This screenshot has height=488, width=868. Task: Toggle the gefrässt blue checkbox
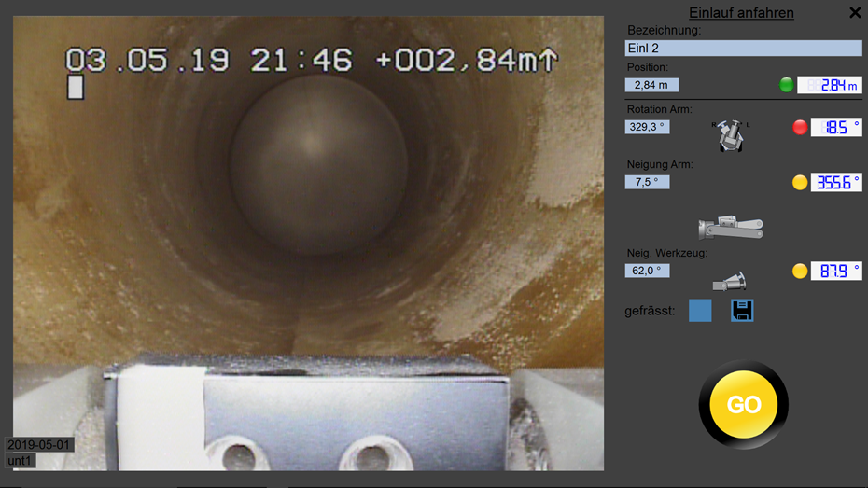tap(700, 311)
